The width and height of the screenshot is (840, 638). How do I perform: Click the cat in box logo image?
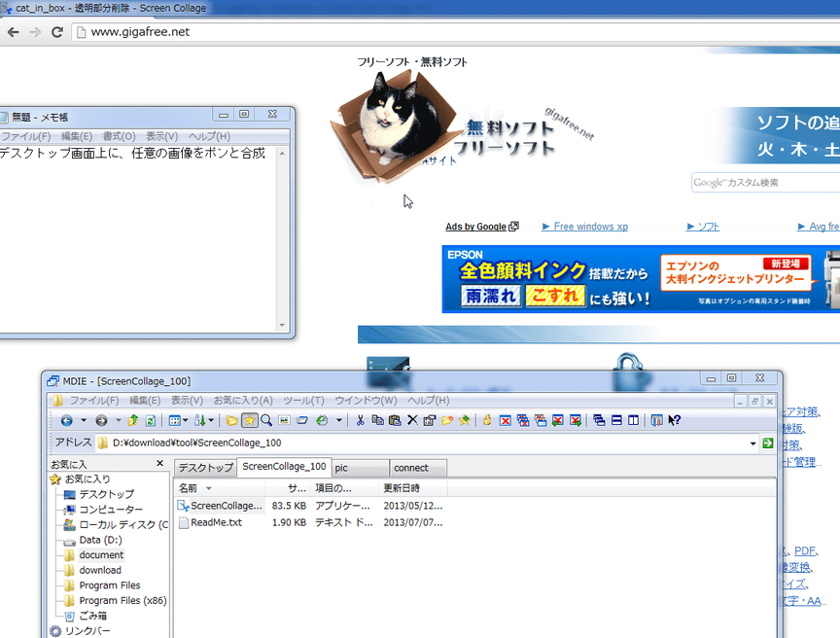(397, 125)
